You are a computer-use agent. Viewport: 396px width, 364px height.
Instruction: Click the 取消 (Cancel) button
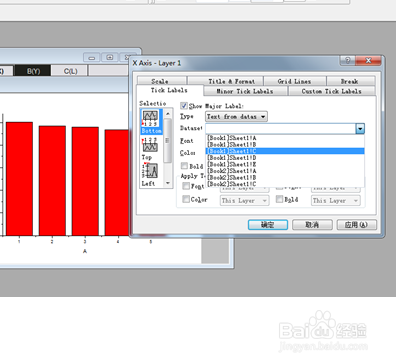pyautogui.click(x=312, y=225)
